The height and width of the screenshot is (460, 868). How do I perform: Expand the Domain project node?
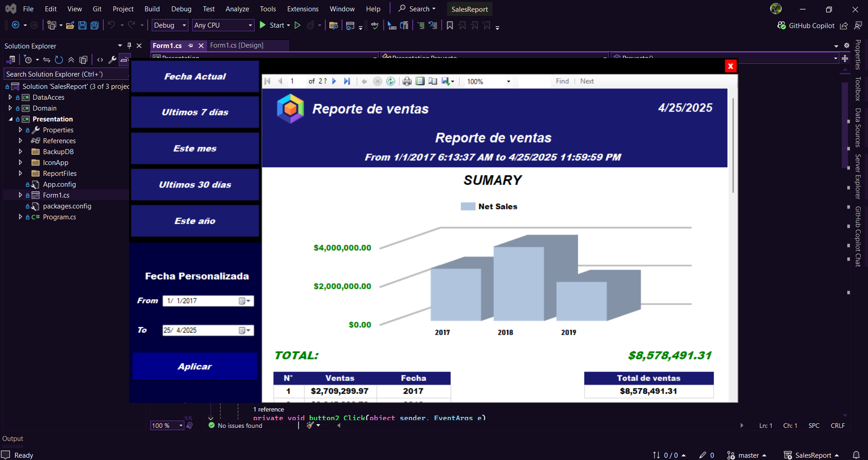coord(10,108)
